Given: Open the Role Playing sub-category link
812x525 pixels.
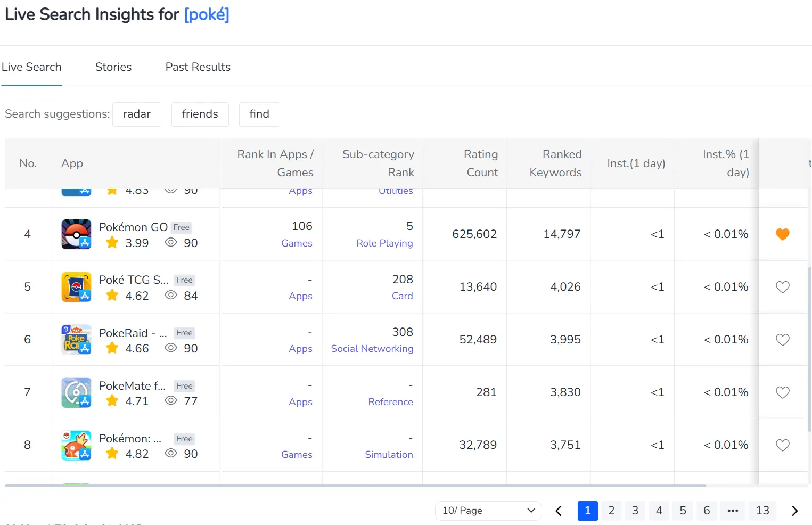Looking at the screenshot, I should point(384,243).
